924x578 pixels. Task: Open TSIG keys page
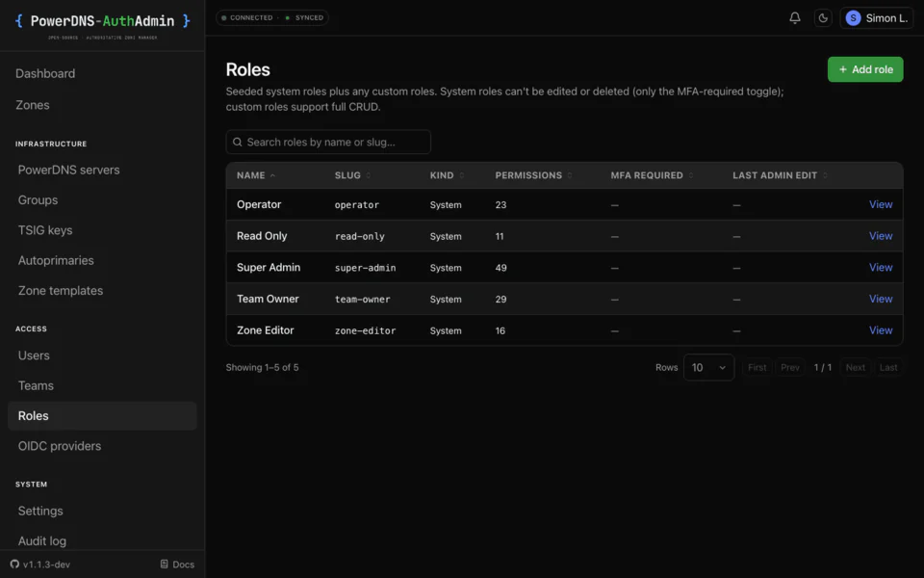pyautogui.click(x=45, y=230)
